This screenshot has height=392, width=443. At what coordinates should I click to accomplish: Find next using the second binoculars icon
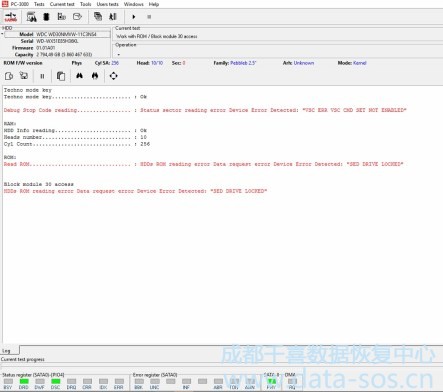point(95,76)
